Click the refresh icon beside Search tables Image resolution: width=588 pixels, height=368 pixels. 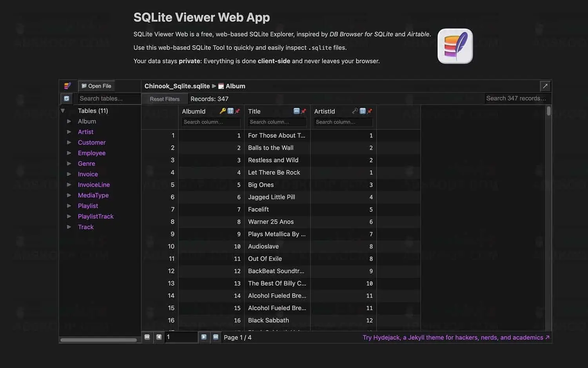pos(67,99)
